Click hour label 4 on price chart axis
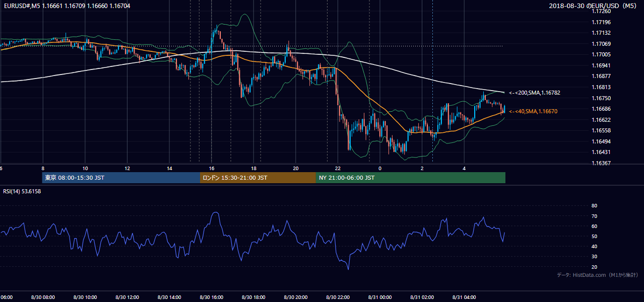 (464, 168)
